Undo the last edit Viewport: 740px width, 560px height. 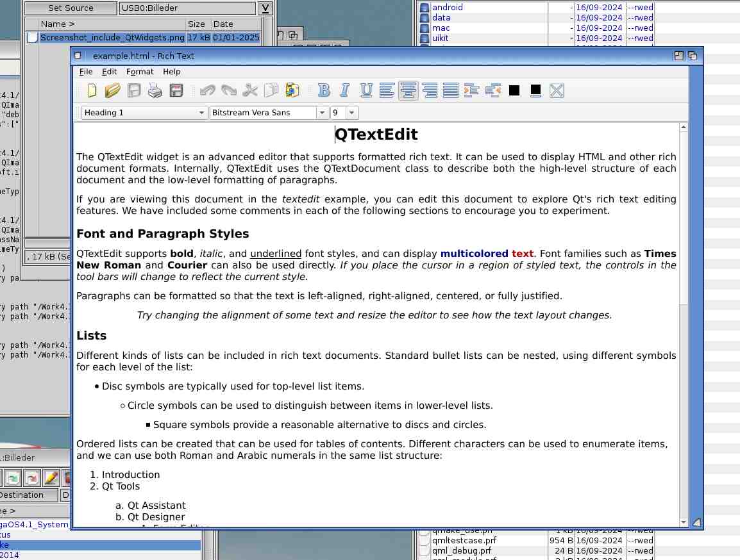(x=207, y=90)
